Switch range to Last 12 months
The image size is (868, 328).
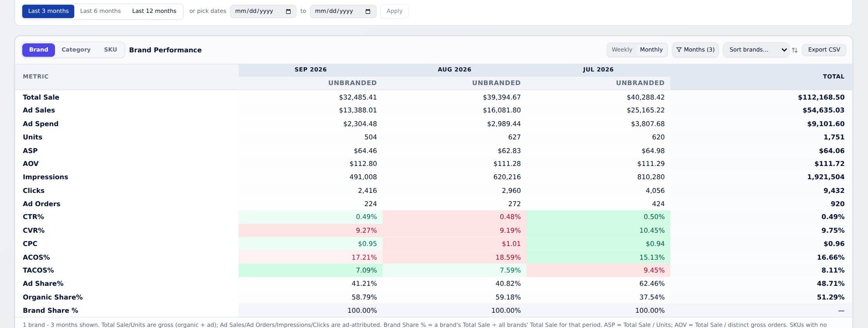tap(154, 11)
